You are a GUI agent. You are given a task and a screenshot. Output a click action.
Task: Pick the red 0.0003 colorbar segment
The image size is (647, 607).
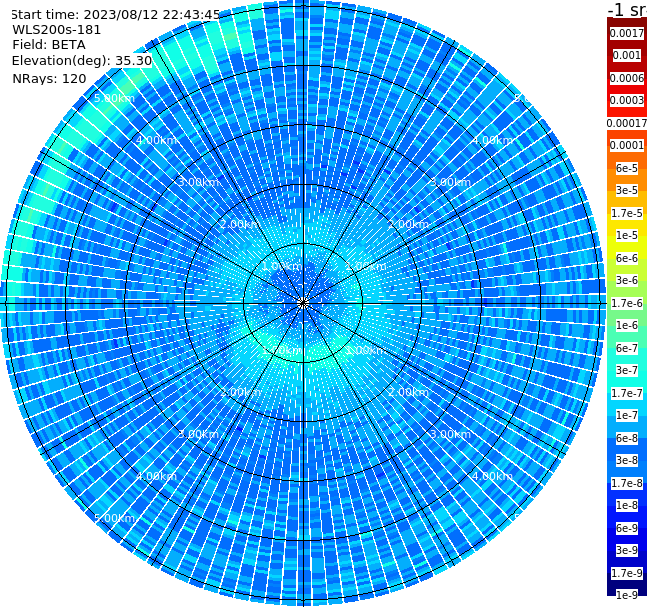pyautogui.click(x=627, y=100)
